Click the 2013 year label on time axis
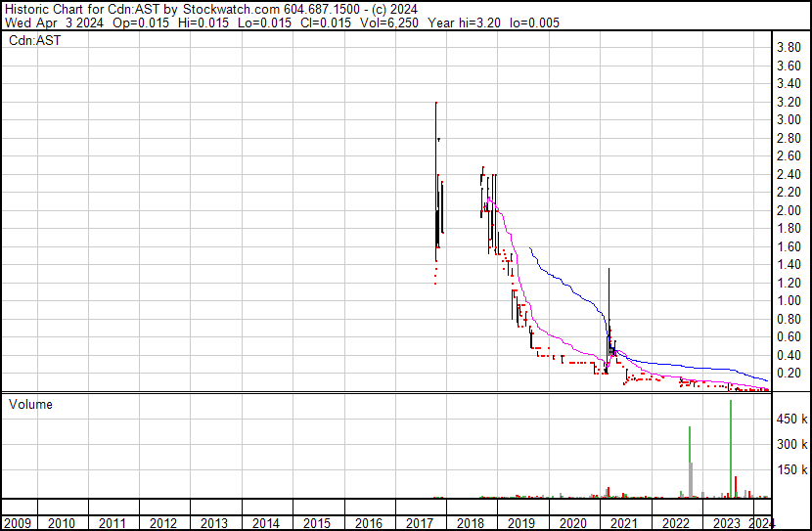 215,522
